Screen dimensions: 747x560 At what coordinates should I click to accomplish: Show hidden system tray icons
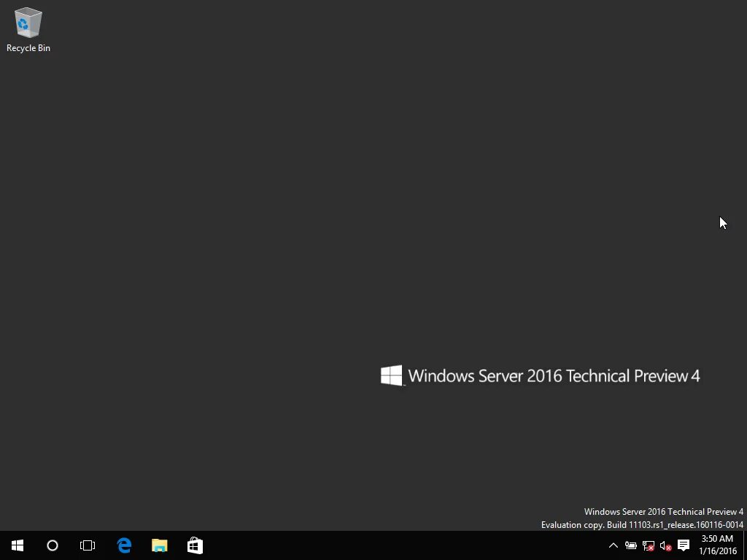pos(613,545)
